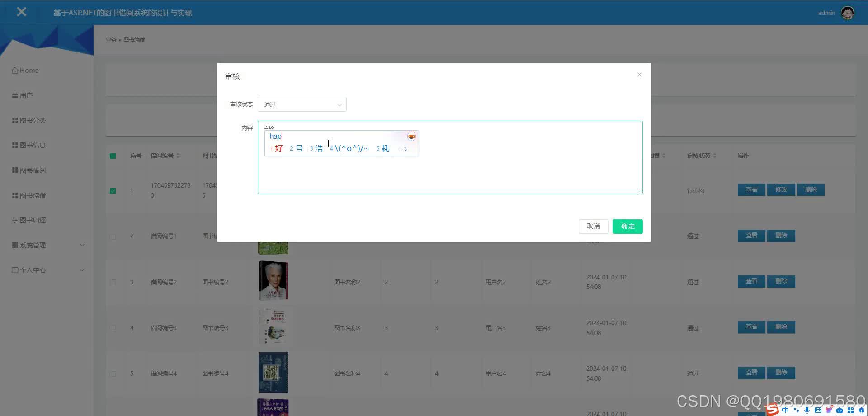The height and width of the screenshot is (416, 868).
Task: Click 删除 for row 借阅编号2
Action: (781, 281)
